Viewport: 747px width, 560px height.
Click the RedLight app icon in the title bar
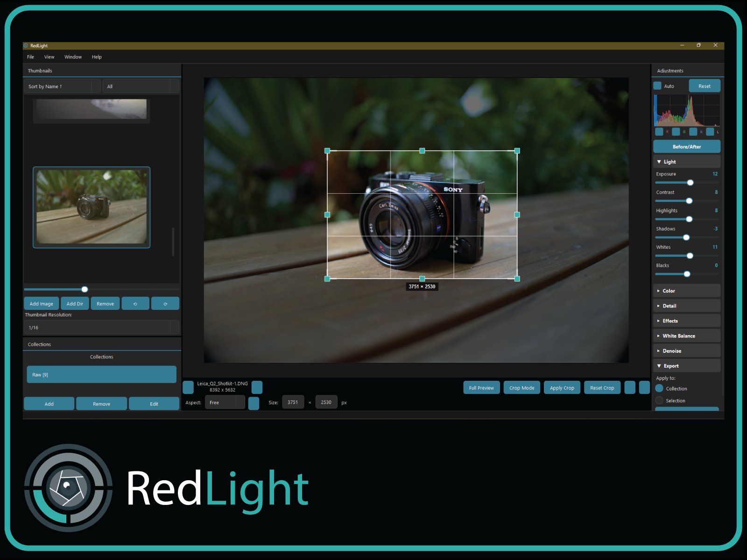coord(25,45)
